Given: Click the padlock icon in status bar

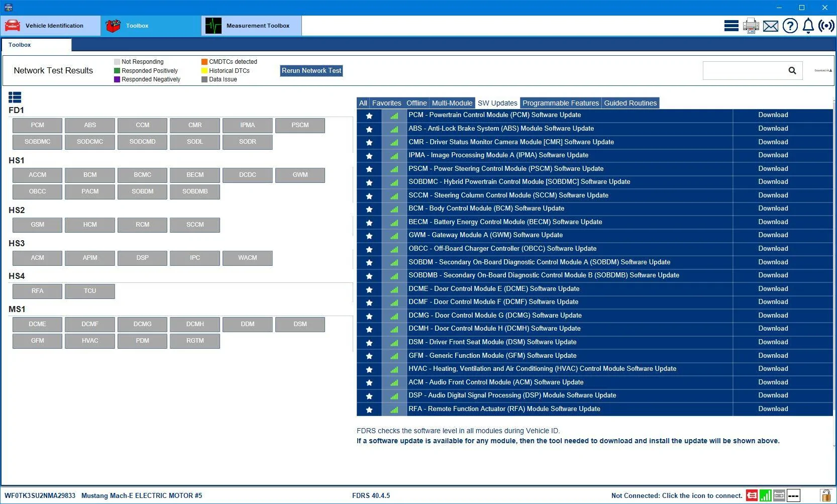Looking at the screenshot, I should 825,496.
